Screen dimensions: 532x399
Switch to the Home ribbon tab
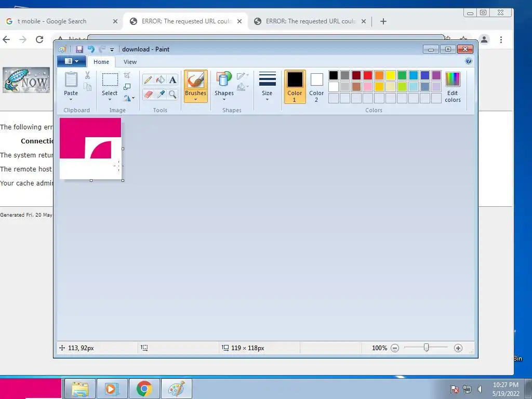click(101, 62)
